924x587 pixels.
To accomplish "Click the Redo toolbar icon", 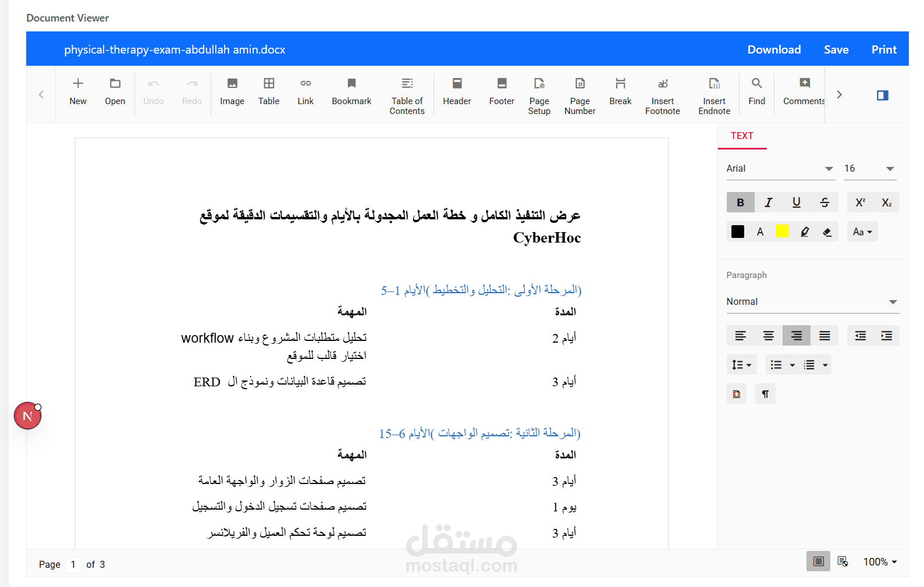I will coord(192,92).
